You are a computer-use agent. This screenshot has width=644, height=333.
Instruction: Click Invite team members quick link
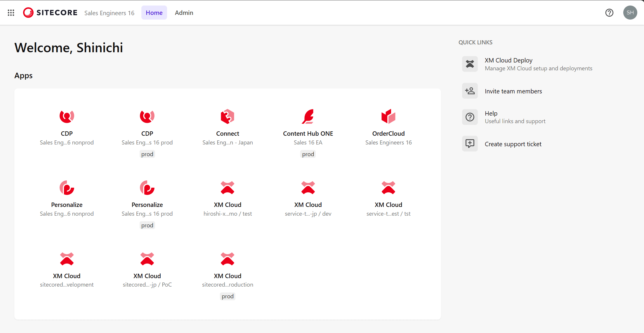(x=513, y=91)
